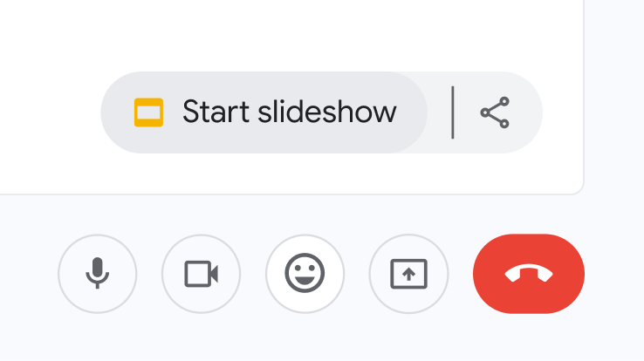Click the gray slideshow pill's share section
Image resolution: width=644 pixels, height=361 pixels.
pos(495,112)
